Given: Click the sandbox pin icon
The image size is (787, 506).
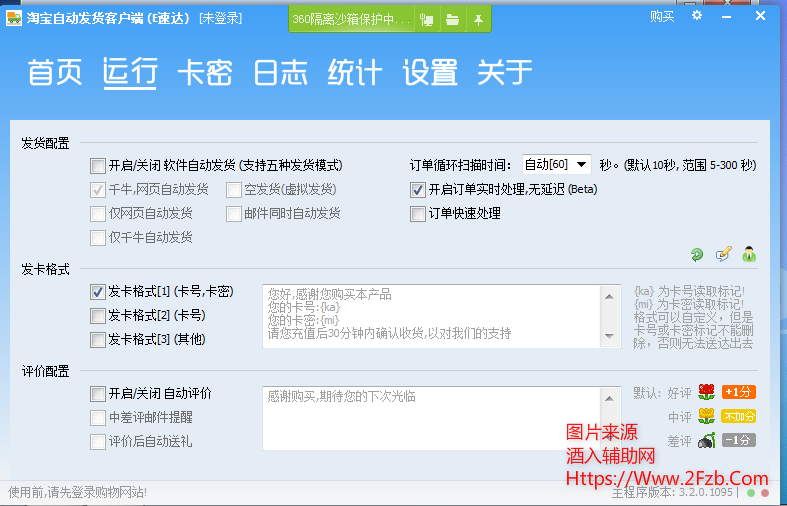Looking at the screenshot, I should pos(479,19).
